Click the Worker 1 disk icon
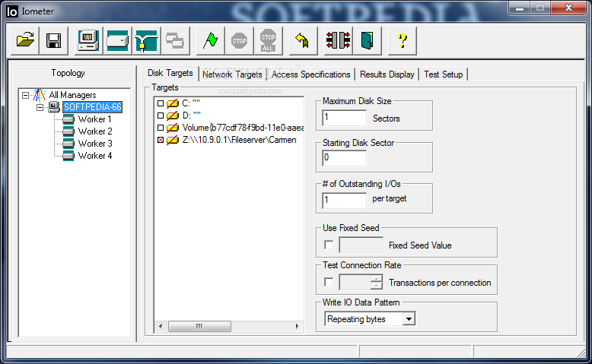Image resolution: width=592 pixels, height=364 pixels. coord(68,119)
